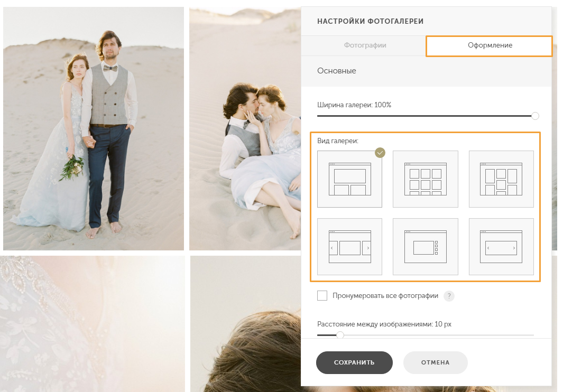This screenshot has height=392, width=563.
Task: Select the carousel layout with side previews
Action: pyautogui.click(x=349, y=247)
